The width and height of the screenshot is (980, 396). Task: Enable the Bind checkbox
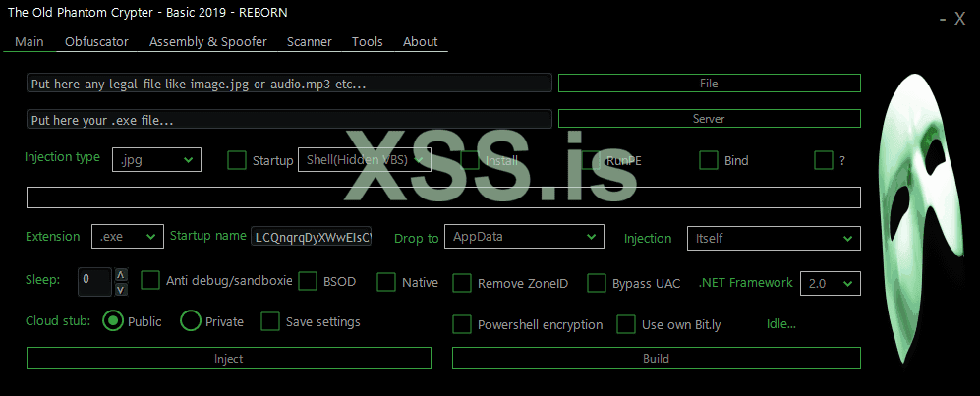[708, 160]
